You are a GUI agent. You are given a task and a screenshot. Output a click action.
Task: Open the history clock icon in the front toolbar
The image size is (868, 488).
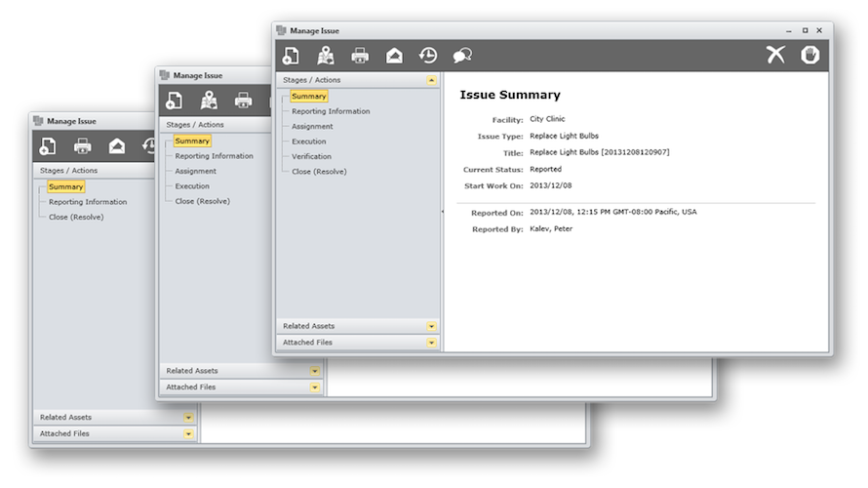point(428,56)
